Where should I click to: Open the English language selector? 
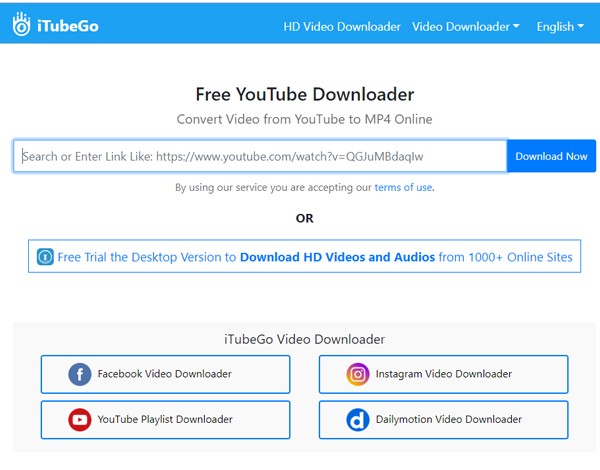pyautogui.click(x=555, y=27)
